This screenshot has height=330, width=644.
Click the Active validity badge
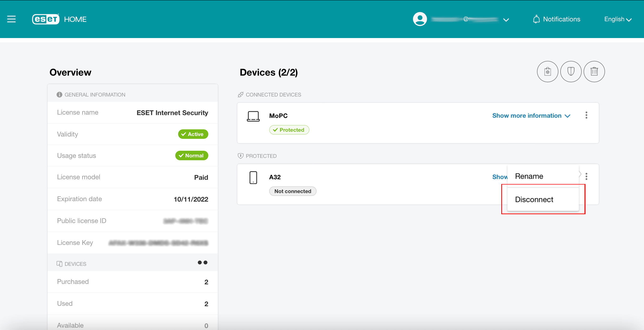[x=193, y=134]
